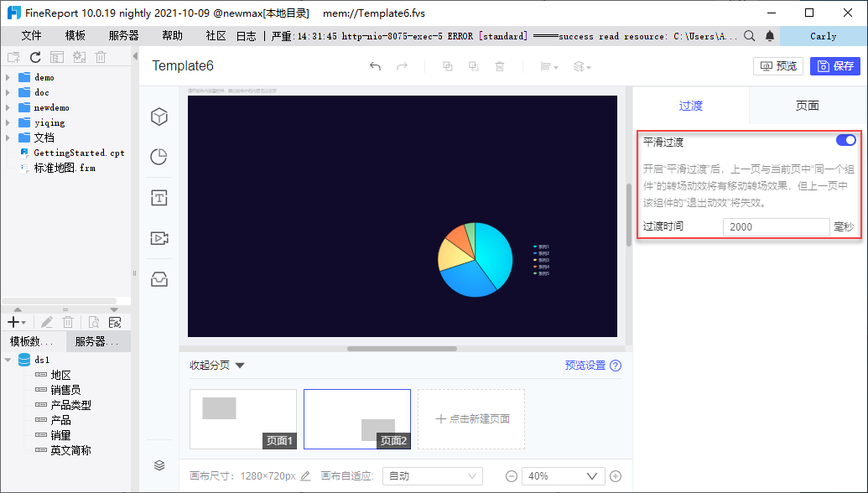Open the 3D cube component icon

pyautogui.click(x=159, y=117)
